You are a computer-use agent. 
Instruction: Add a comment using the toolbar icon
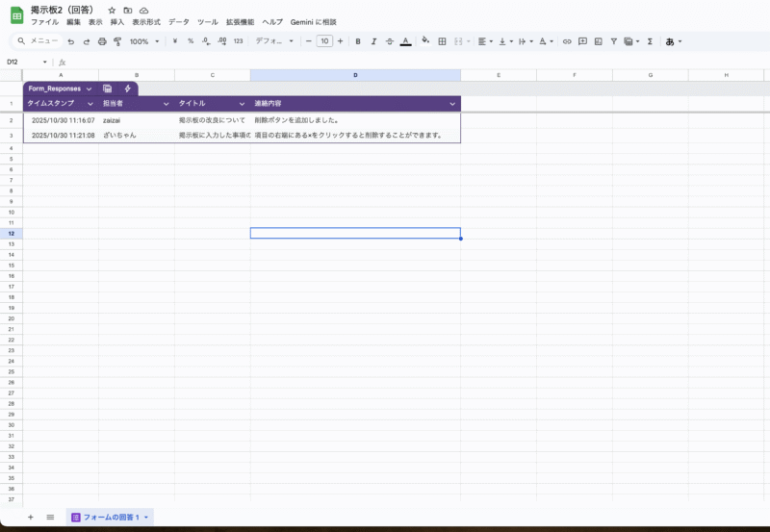tap(582, 41)
